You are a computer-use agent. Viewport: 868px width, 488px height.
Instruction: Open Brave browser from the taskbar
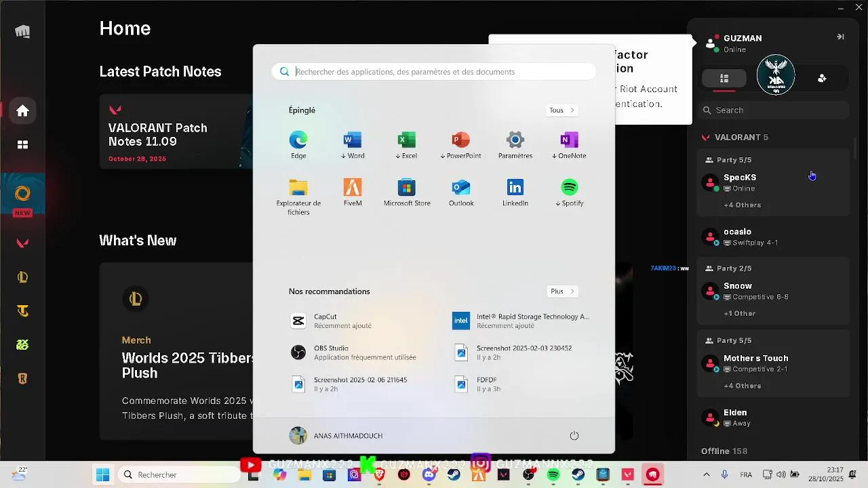coord(379,475)
